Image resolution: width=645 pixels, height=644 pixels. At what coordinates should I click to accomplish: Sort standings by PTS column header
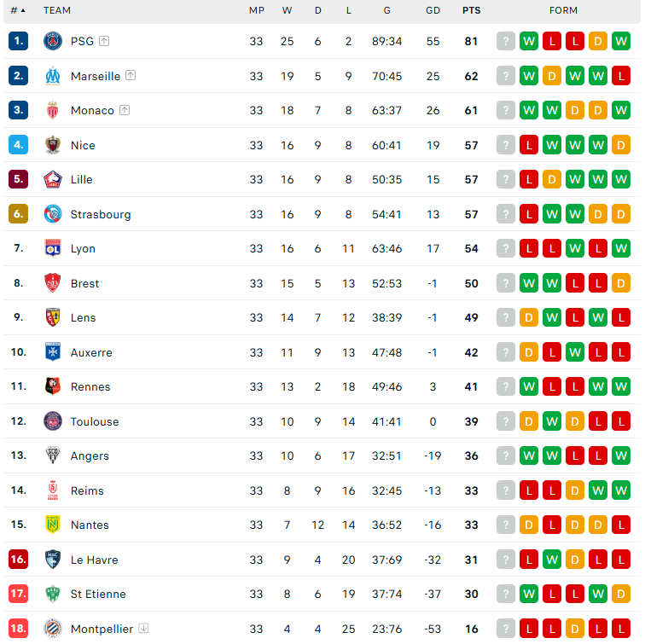click(x=472, y=10)
